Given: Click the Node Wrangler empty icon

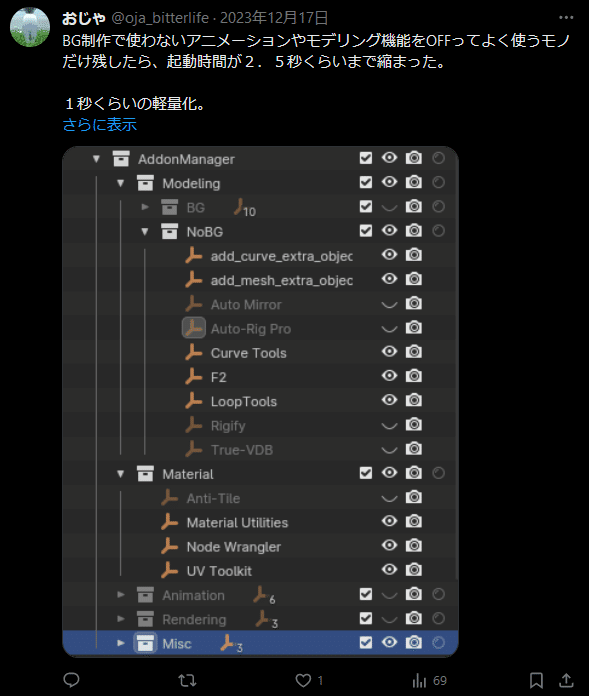Looking at the screenshot, I should tap(169, 546).
